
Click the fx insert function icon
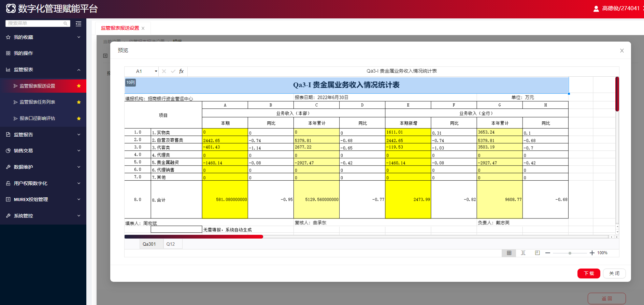point(182,71)
